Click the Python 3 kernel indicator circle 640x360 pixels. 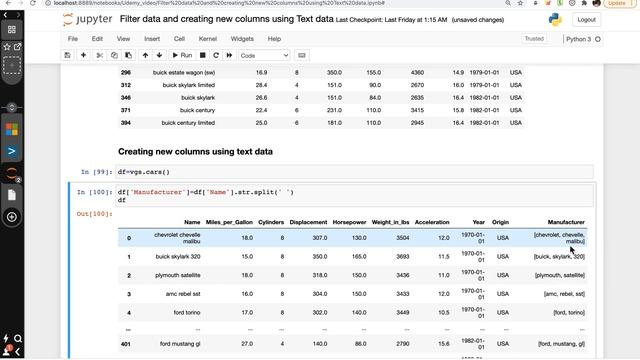pos(598,39)
